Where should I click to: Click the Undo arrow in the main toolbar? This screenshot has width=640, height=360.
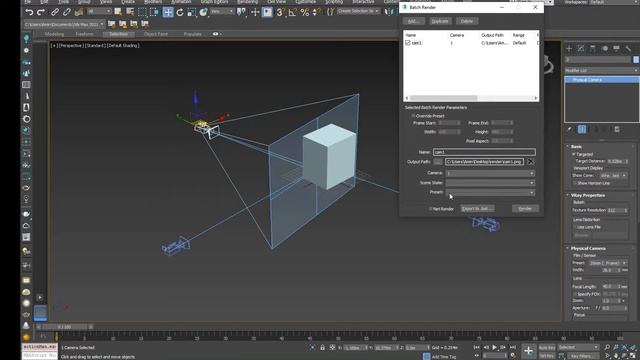(29, 12)
